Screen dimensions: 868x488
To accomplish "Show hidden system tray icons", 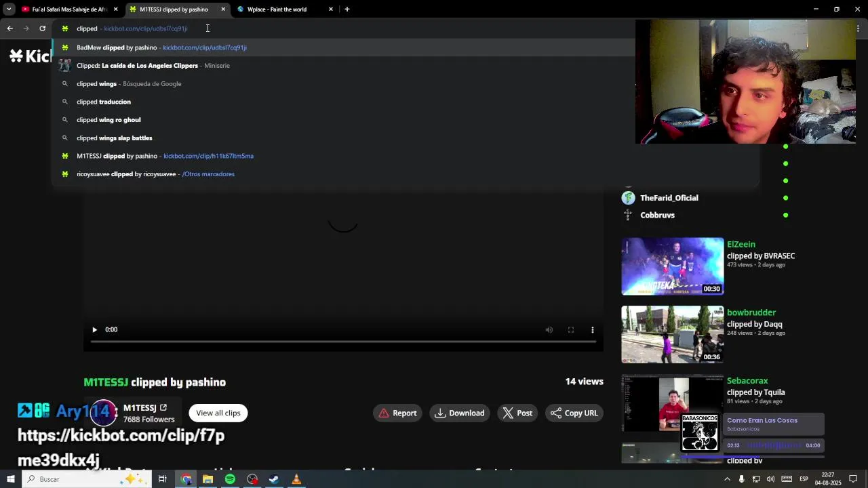I will click(x=727, y=479).
